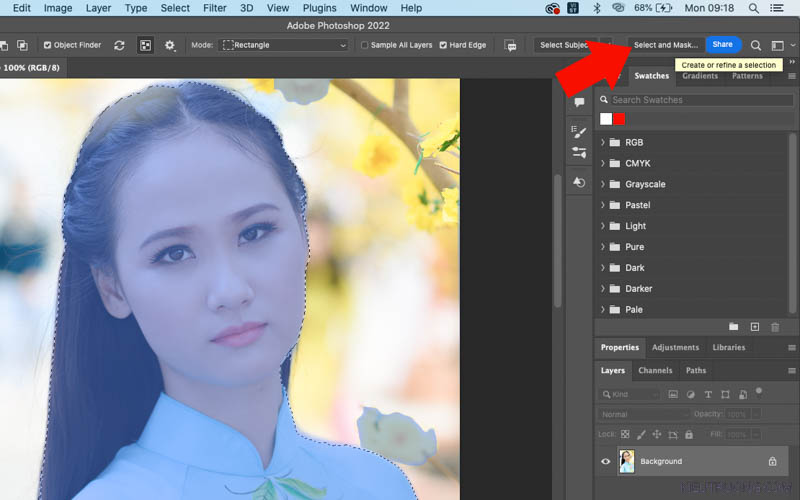Viewport: 800px width, 500px height.
Task: Expand the Pure swatch group
Action: 603,247
